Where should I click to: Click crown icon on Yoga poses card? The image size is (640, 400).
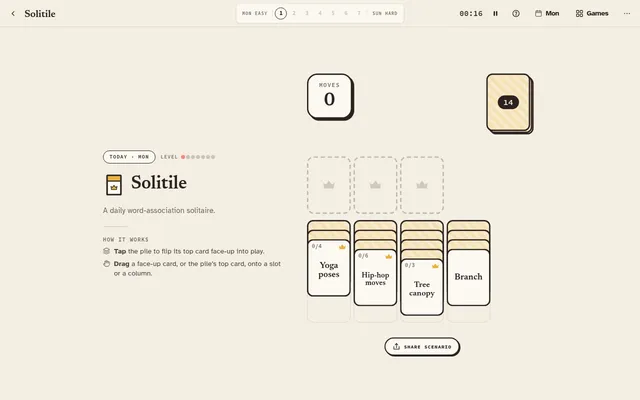(342, 247)
